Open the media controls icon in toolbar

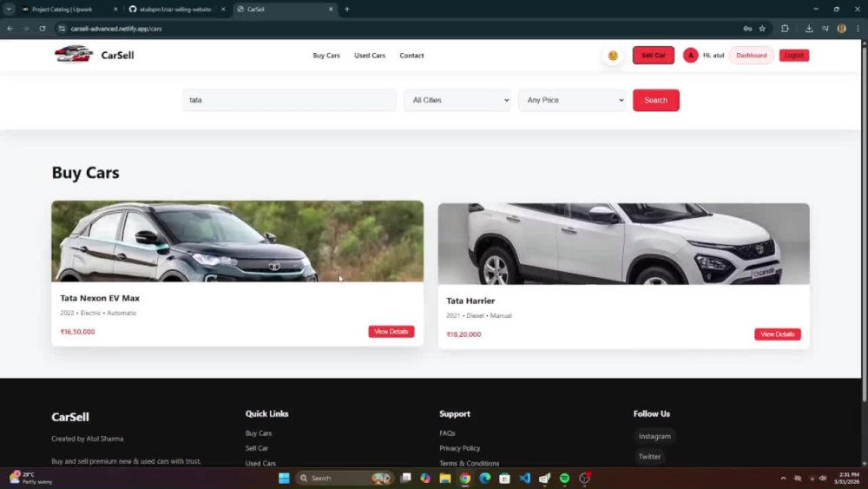click(x=825, y=29)
